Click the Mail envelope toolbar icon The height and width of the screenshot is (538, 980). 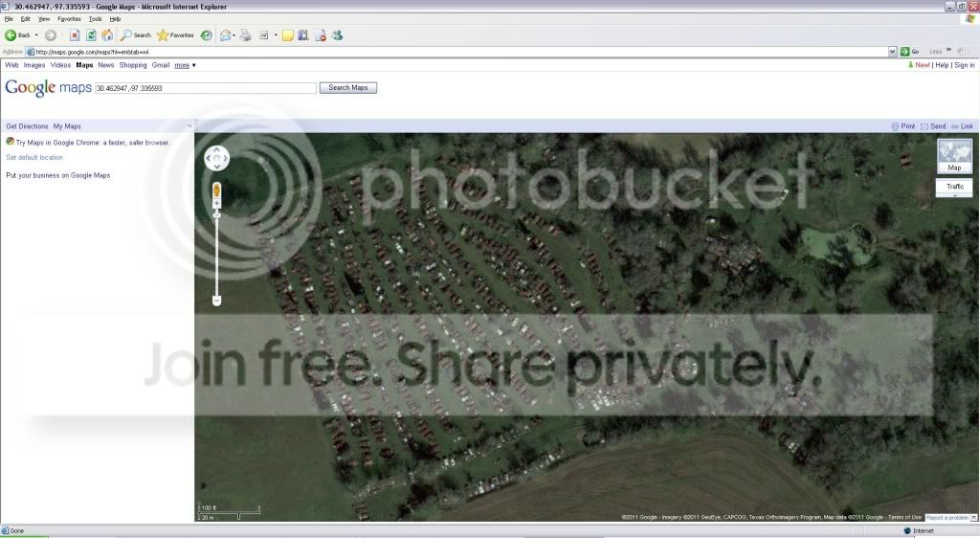coord(226,35)
